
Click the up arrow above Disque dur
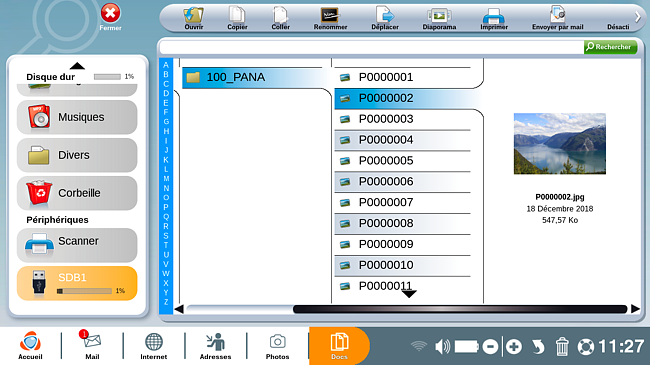coord(77,66)
